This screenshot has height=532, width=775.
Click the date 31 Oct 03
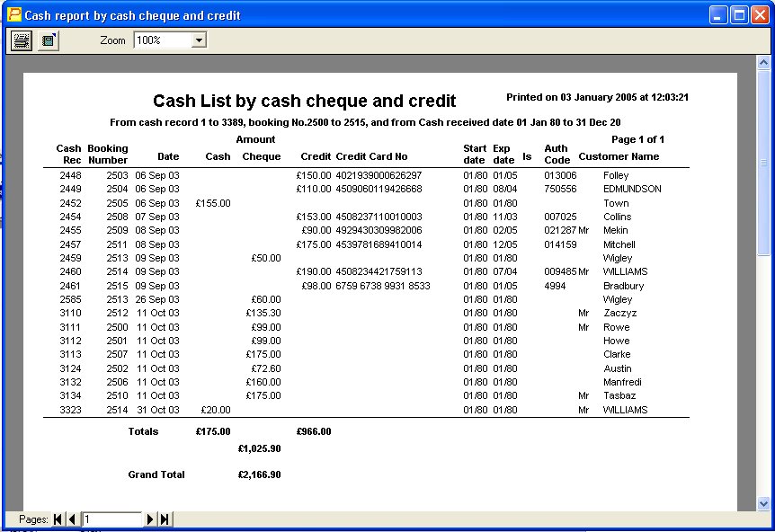pyautogui.click(x=158, y=410)
